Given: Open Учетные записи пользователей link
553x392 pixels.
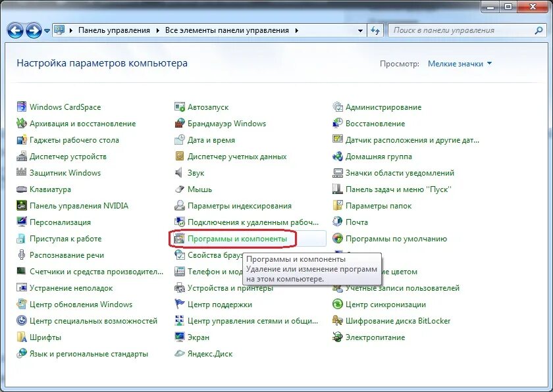Looking at the screenshot, I should pyautogui.click(x=402, y=288).
